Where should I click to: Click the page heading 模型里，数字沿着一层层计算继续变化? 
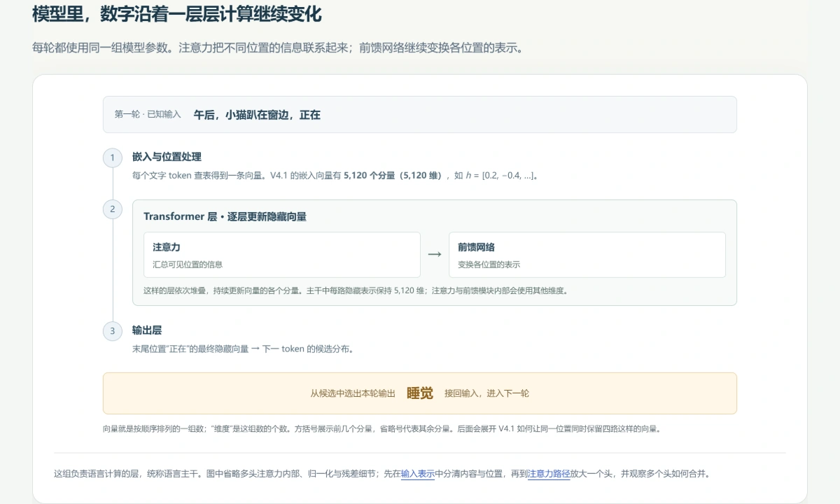177,14
